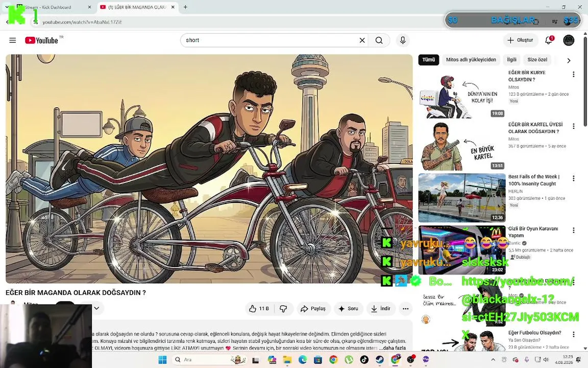Screen dimensions: 588x368
Task: Open the account avatar menu
Action: point(569,40)
